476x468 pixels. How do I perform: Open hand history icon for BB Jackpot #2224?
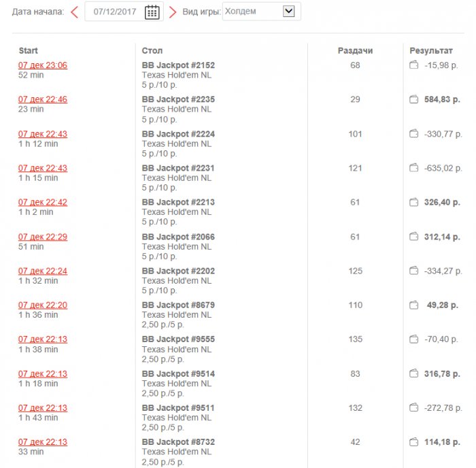point(413,134)
